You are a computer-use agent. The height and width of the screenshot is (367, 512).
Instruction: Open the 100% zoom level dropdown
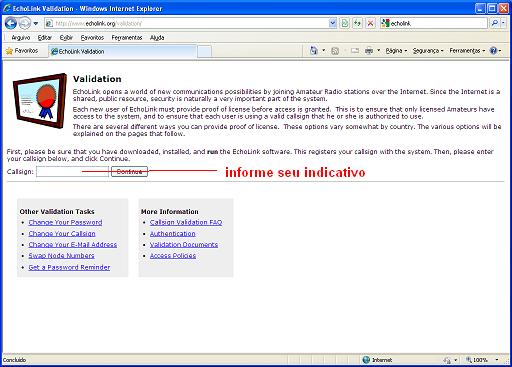point(497,360)
